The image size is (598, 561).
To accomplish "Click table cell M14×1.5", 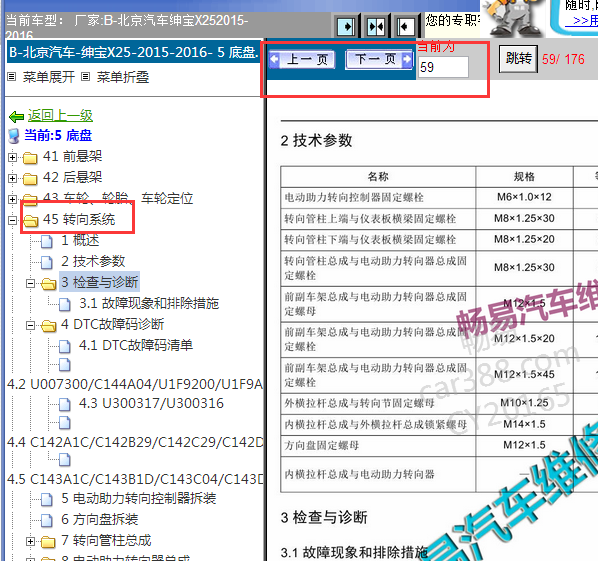I will pyautogui.click(x=524, y=424).
